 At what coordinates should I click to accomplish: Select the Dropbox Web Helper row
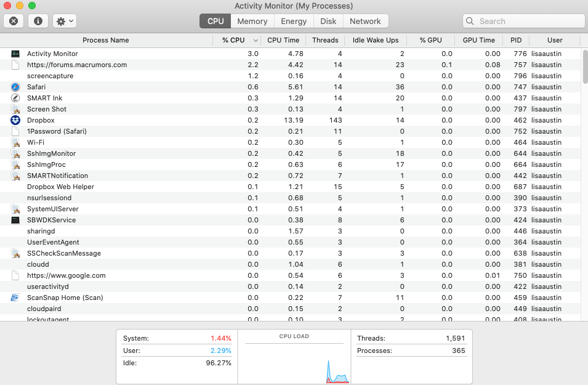[291, 187]
